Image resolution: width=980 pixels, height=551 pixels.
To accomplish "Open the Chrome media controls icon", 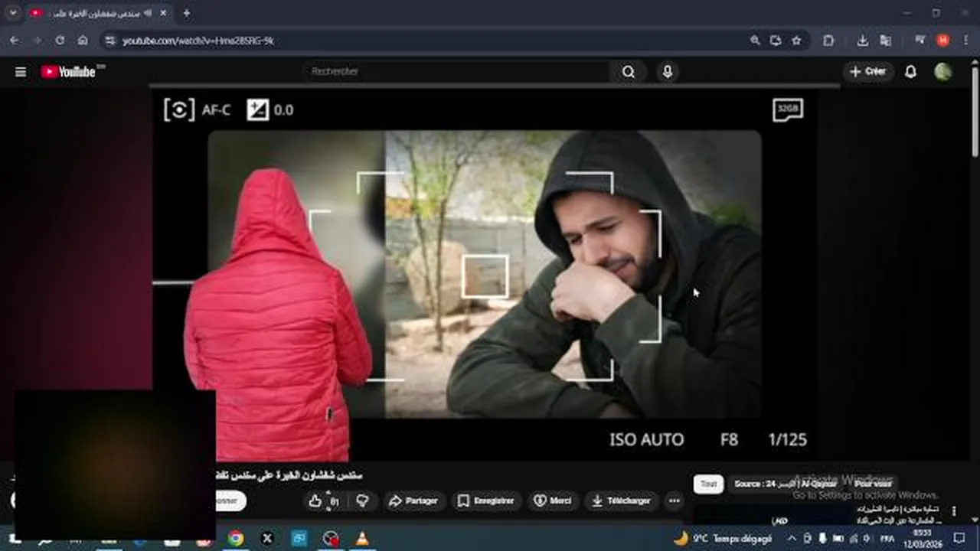I will pos(920,41).
